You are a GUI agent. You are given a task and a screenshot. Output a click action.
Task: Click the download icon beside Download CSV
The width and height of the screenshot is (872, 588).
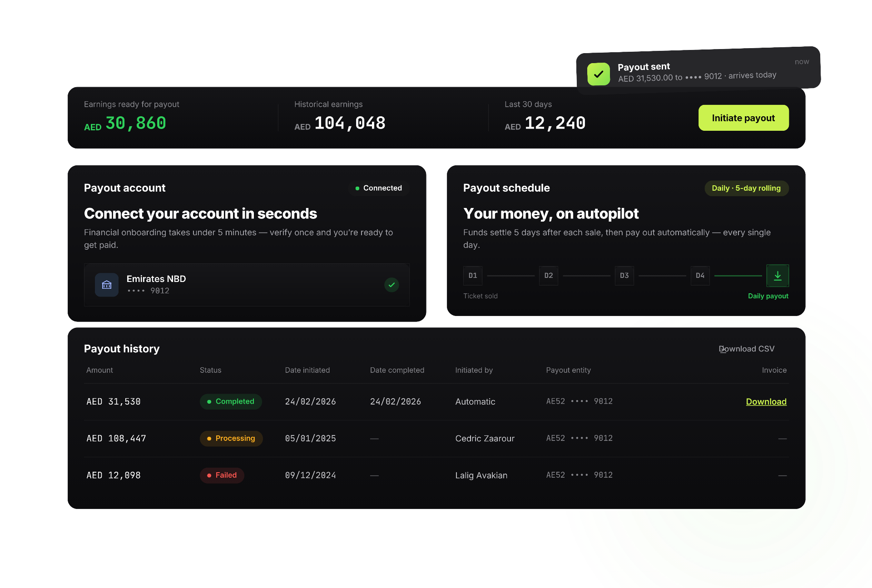722,349
